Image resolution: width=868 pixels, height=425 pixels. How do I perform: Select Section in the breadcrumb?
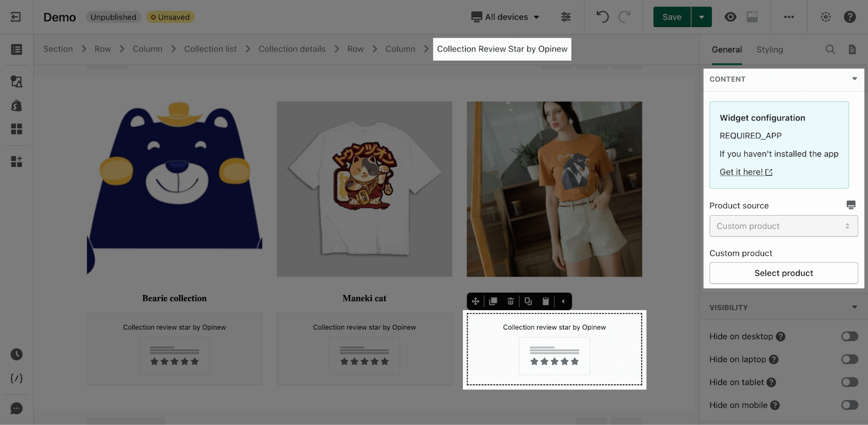(x=58, y=49)
